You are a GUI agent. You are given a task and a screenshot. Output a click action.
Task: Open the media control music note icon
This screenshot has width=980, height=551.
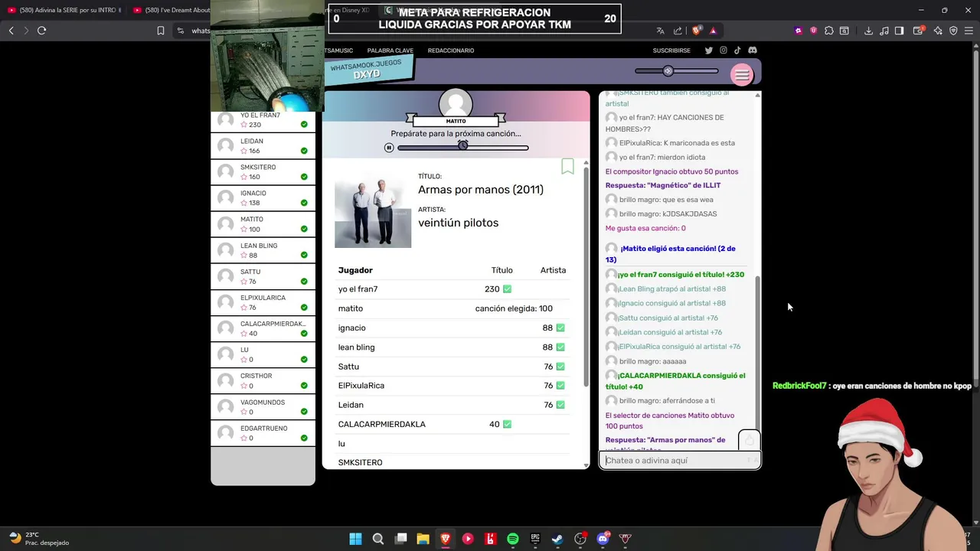[884, 31]
